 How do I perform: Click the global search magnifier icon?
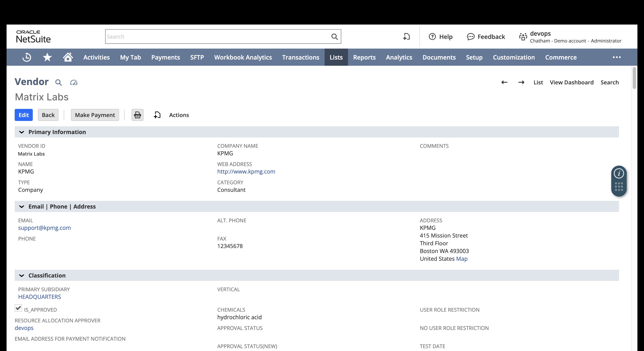pyautogui.click(x=334, y=37)
